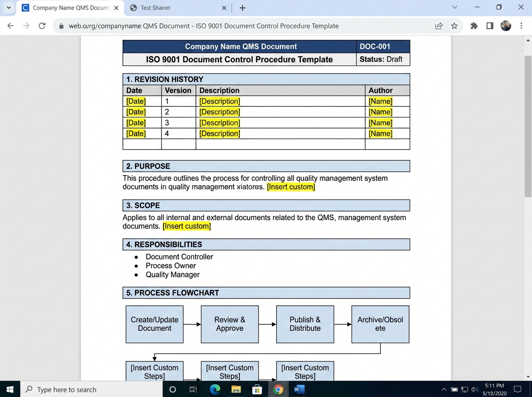Click the [Date] placeholder in version 4 row
Image resolution: width=532 pixels, height=397 pixels.
(136, 133)
